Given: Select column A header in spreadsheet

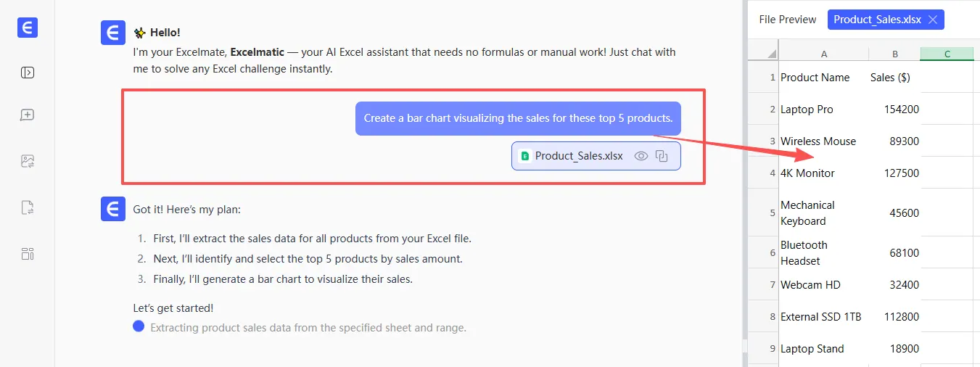Looking at the screenshot, I should (x=823, y=54).
